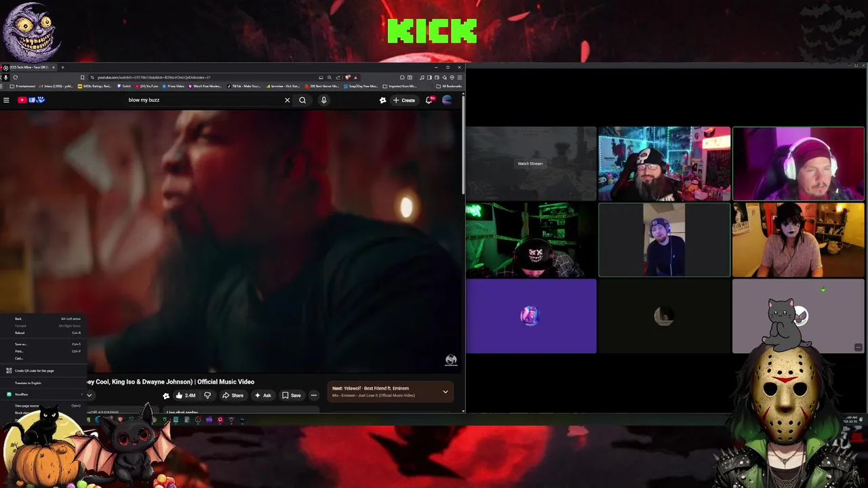Reload the page with browser refresh icon
The width and height of the screenshot is (868, 488).
[16, 77]
